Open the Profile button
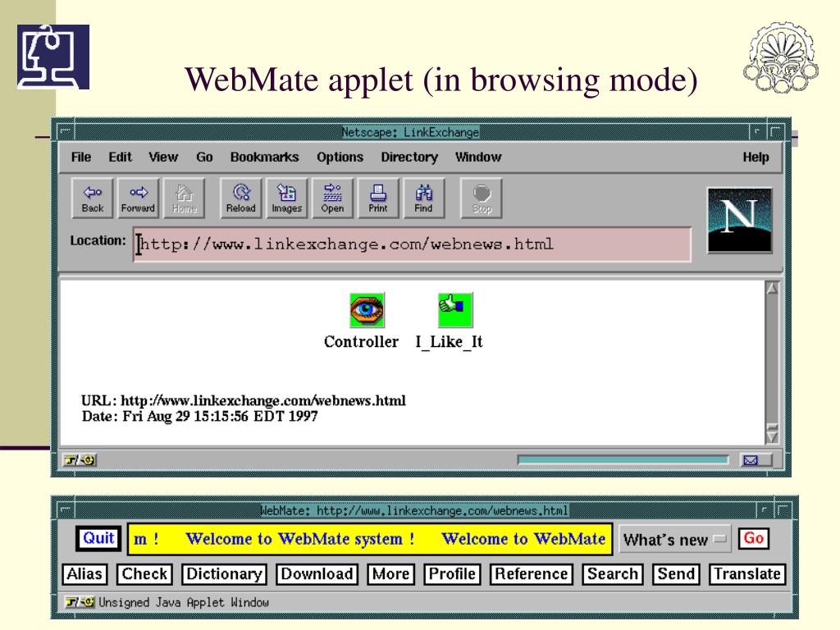The image size is (840, 630). pyautogui.click(x=452, y=573)
